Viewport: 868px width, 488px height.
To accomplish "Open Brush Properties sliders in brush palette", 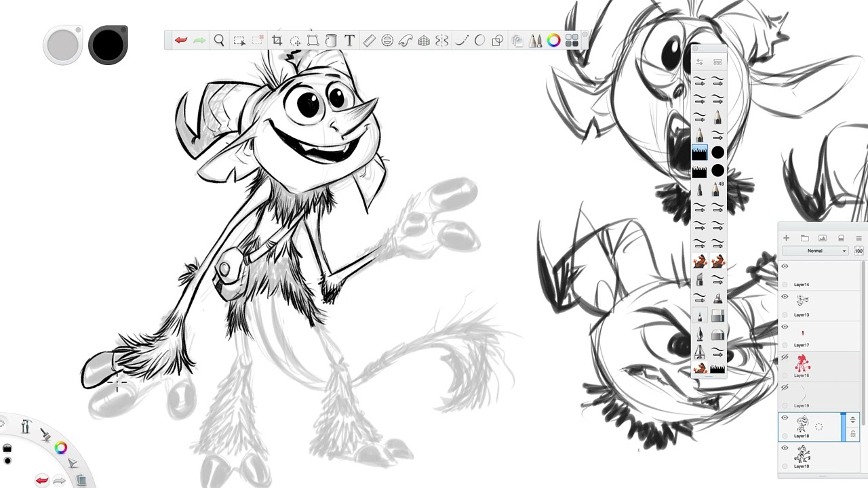I will pos(699,62).
